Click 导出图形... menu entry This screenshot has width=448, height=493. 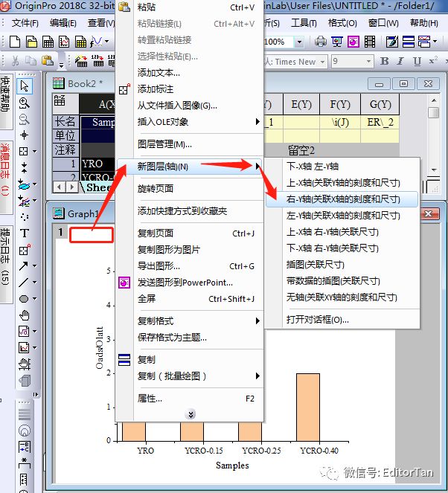coord(190,266)
